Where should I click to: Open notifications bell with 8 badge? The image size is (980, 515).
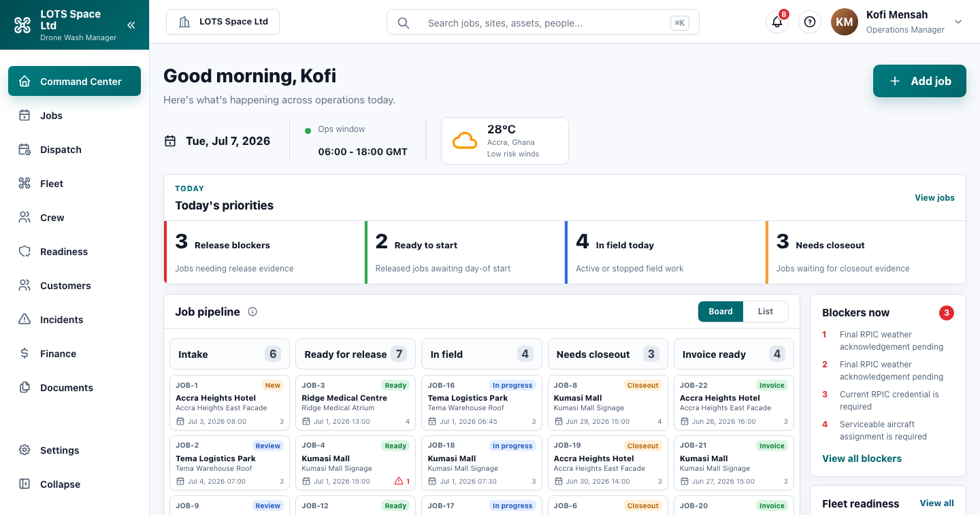(777, 22)
